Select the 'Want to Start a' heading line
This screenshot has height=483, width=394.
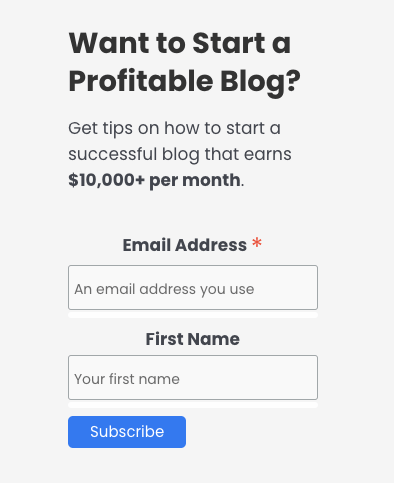pyautogui.click(x=180, y=43)
